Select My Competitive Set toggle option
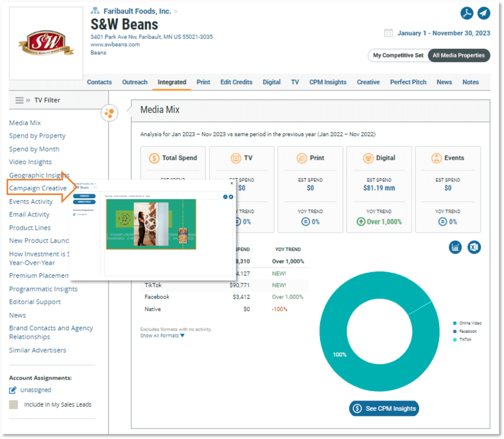This screenshot has height=439, width=504. click(398, 55)
